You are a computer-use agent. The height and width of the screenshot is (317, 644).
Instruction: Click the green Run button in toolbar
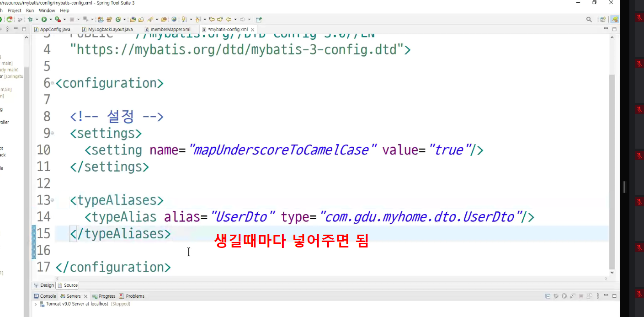(x=44, y=19)
